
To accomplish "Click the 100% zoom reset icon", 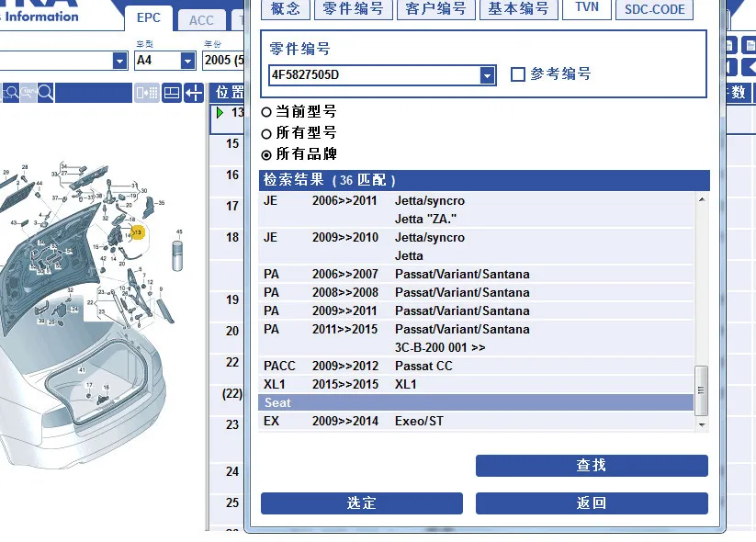I will point(28,92).
